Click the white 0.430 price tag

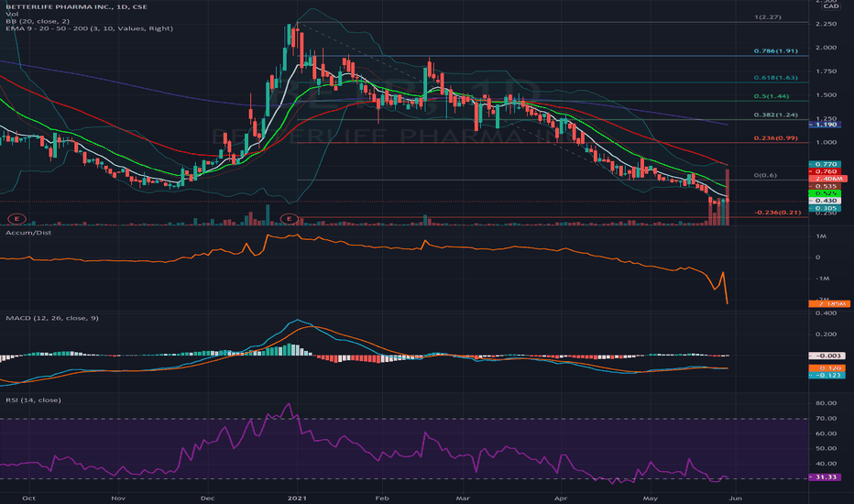(x=825, y=201)
